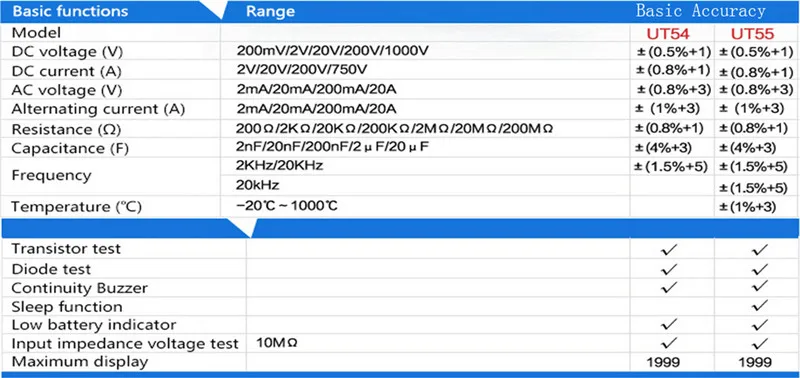Image resolution: width=800 pixels, height=378 pixels.
Task: Click UT55 DC voltage accuracy ±(0.5%+1)
Action: pyautogui.click(x=756, y=52)
